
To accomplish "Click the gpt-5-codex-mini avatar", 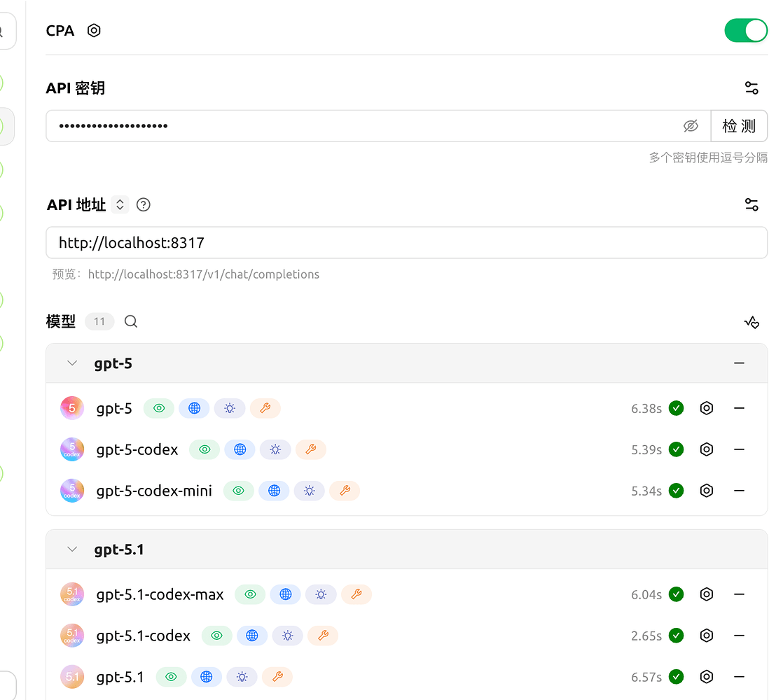I will click(71, 491).
